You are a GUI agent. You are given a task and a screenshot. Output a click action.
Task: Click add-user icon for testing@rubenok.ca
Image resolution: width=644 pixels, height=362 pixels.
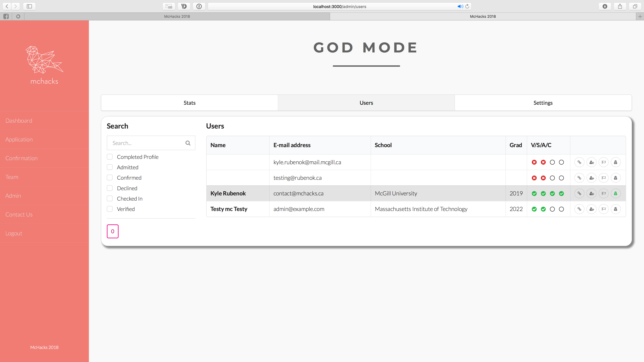592,178
